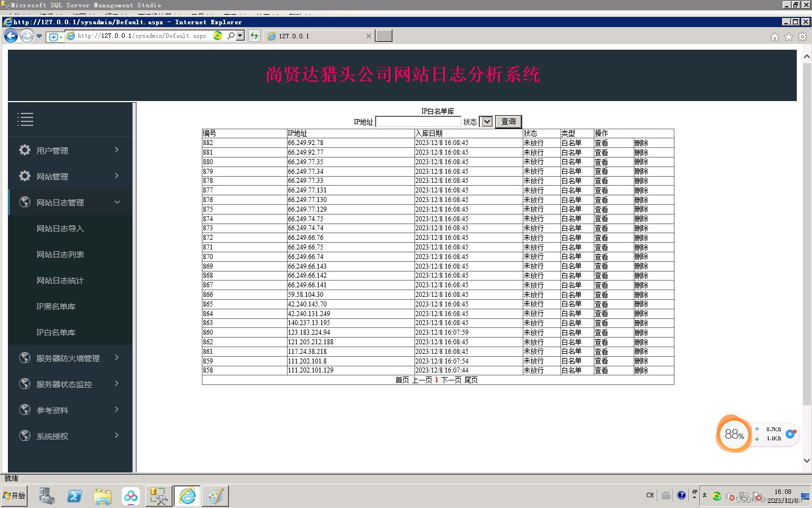Click the help icon in system tray

(681, 496)
